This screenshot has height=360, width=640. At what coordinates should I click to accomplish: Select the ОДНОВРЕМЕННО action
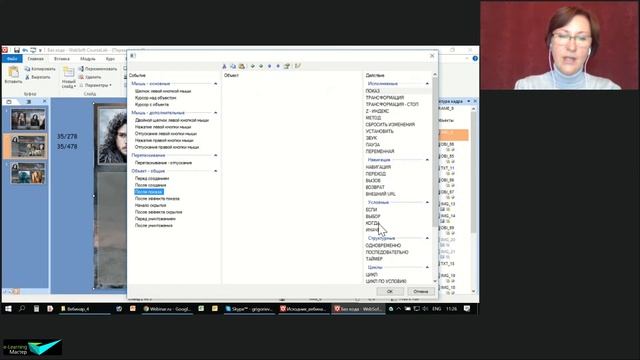click(383, 246)
